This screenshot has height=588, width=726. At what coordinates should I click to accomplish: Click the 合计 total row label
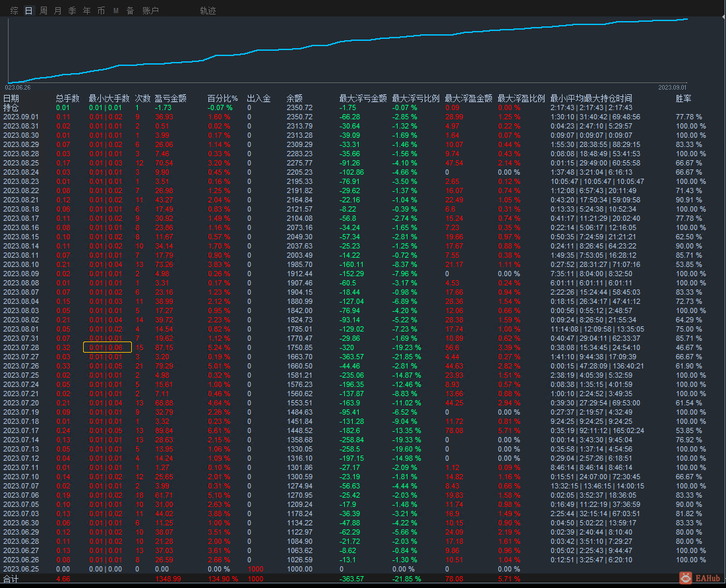pyautogui.click(x=11, y=578)
